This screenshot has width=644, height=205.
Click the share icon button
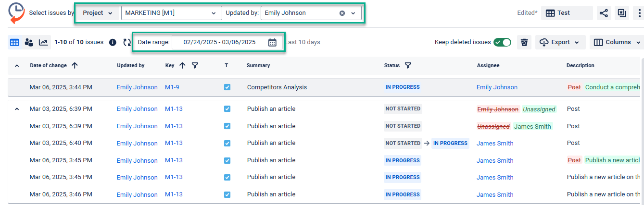click(x=604, y=13)
